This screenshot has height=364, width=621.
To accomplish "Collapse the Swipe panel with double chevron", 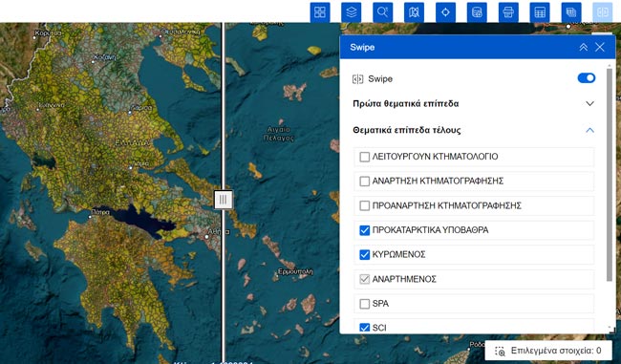I will click(x=584, y=47).
